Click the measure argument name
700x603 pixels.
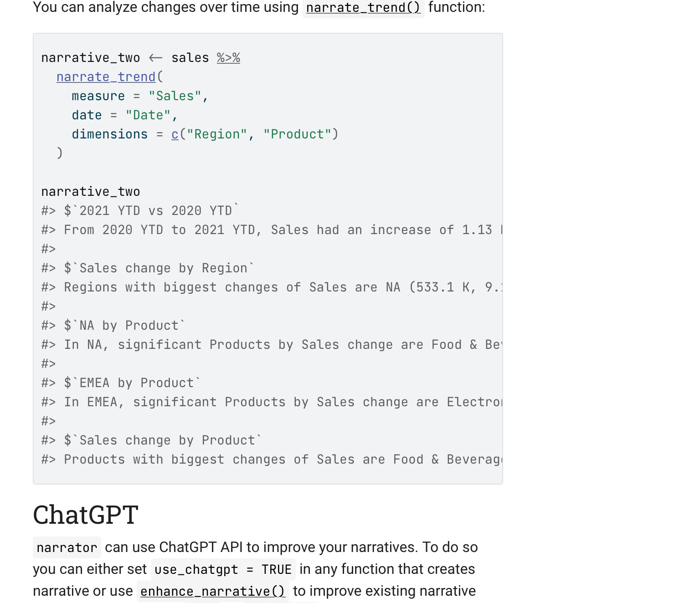(x=98, y=96)
